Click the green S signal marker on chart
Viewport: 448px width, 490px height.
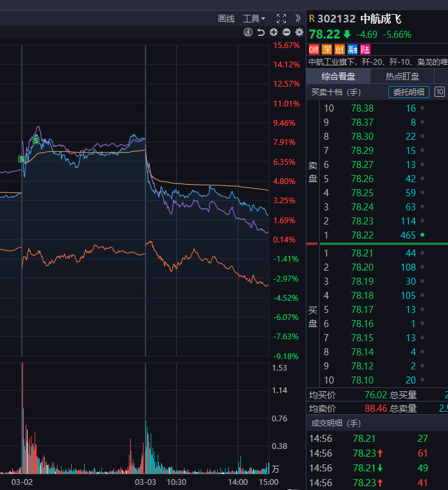[37, 139]
